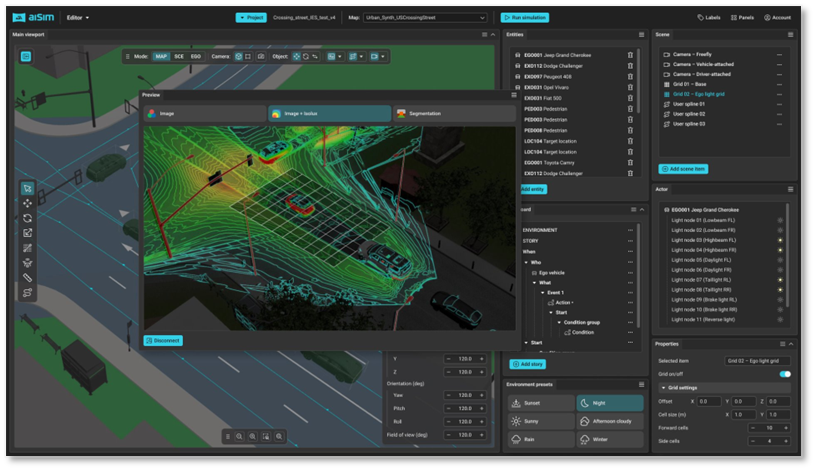Select the spline tool in left toolbar
Screen dimensions: 816x471
[28, 293]
